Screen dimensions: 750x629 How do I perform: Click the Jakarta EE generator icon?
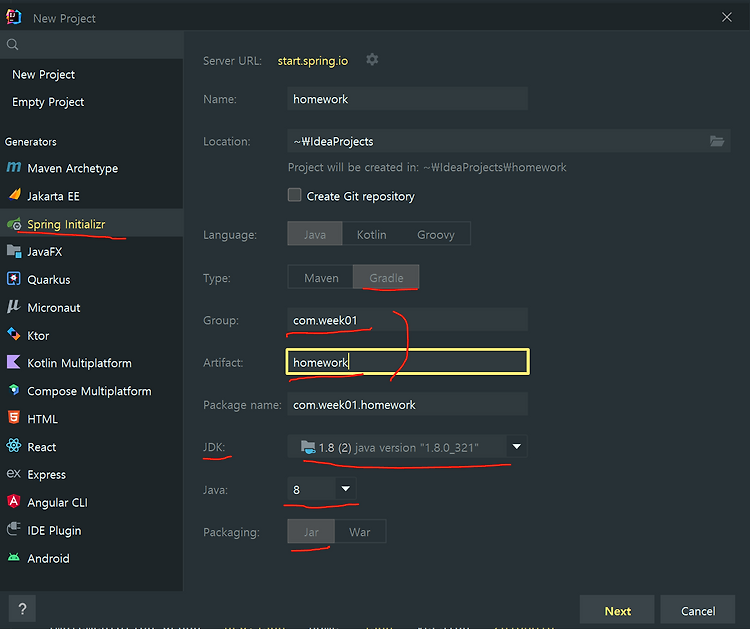coord(14,195)
